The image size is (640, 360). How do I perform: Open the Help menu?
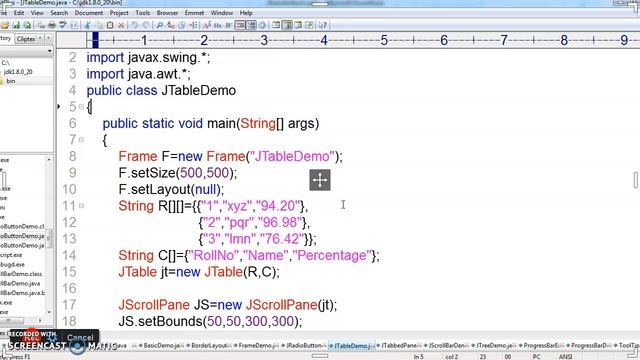point(246,13)
